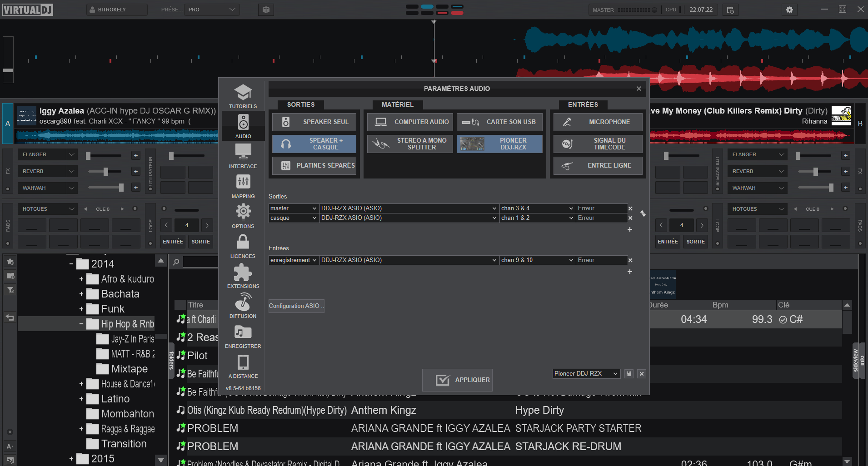Image resolution: width=868 pixels, height=466 pixels.
Task: Open right deck WAHWAH effect dropdown
Action: pyautogui.click(x=758, y=188)
